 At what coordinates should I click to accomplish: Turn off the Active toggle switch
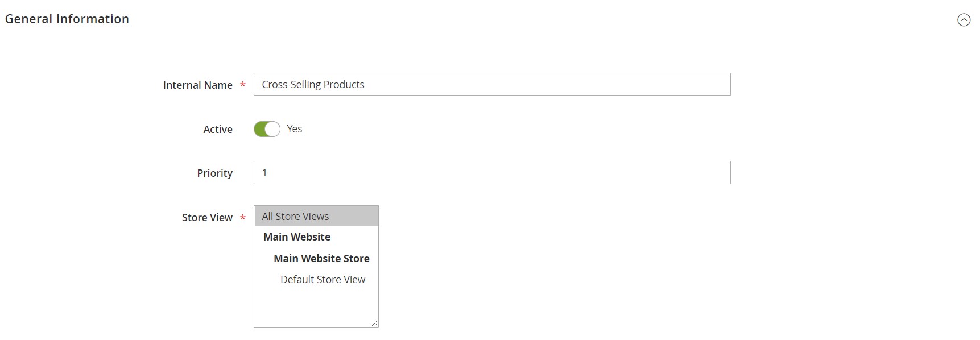pyautogui.click(x=267, y=129)
